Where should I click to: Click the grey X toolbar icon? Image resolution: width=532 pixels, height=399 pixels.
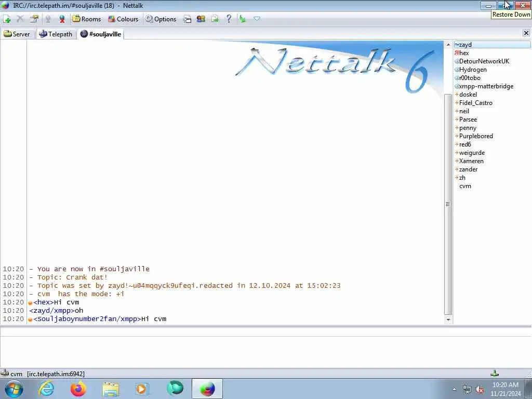point(20,19)
